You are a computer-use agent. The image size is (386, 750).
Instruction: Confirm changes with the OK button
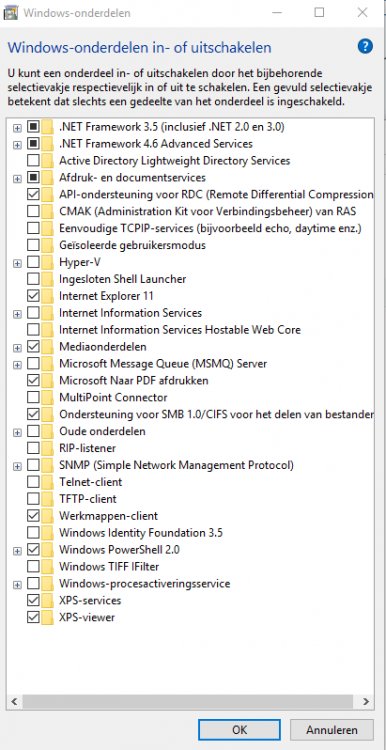pos(240,730)
